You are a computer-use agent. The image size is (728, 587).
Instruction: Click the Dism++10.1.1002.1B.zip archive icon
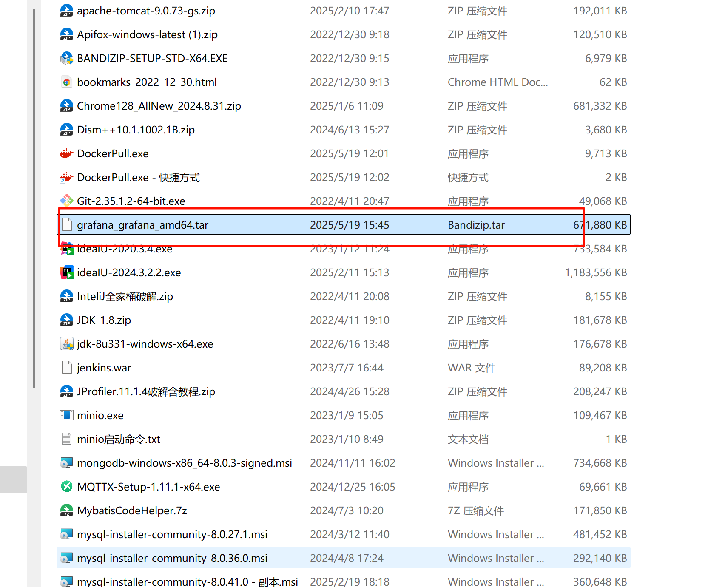click(67, 130)
